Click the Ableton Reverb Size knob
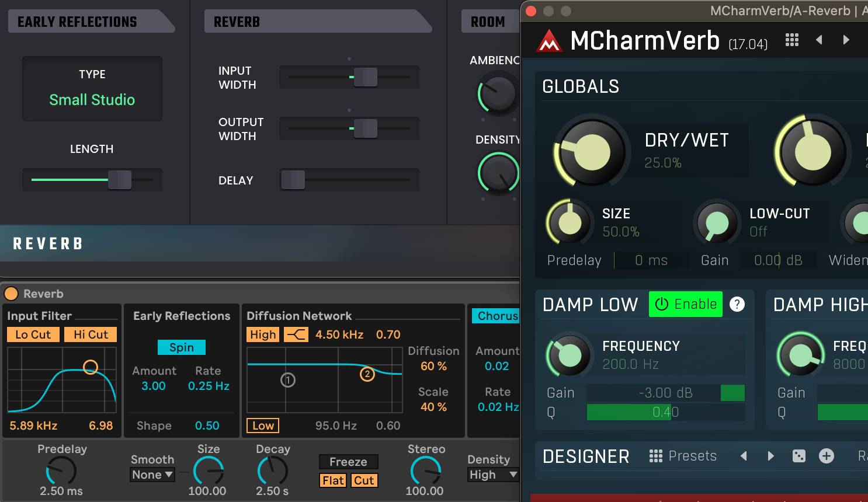 [209, 470]
